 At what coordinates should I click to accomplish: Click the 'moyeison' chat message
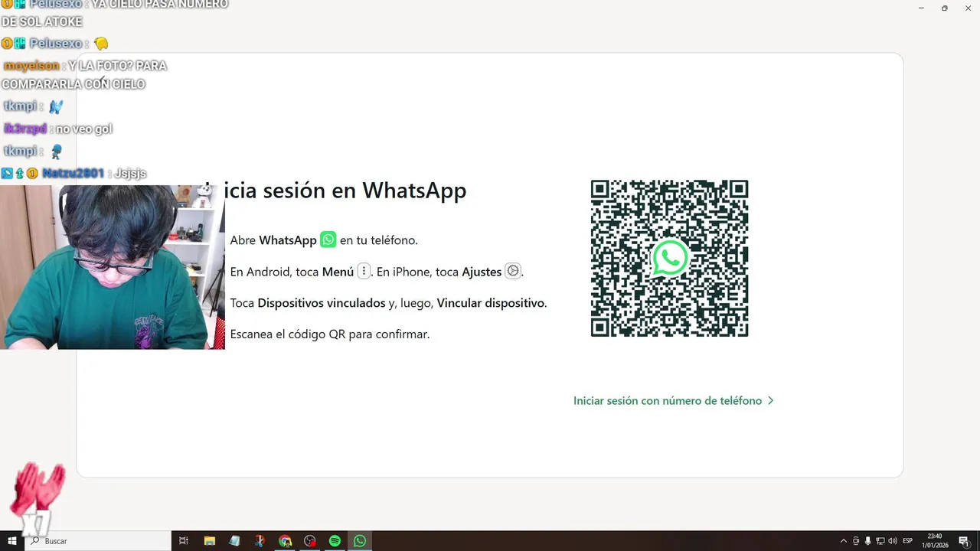[x=84, y=75]
